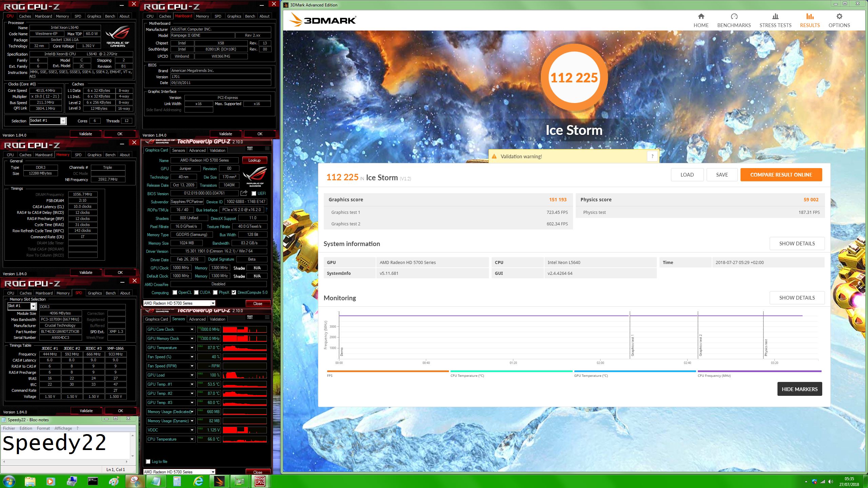Click the Lookup button in GPU-Z
This screenshot has height=488, width=868.
[x=254, y=160]
